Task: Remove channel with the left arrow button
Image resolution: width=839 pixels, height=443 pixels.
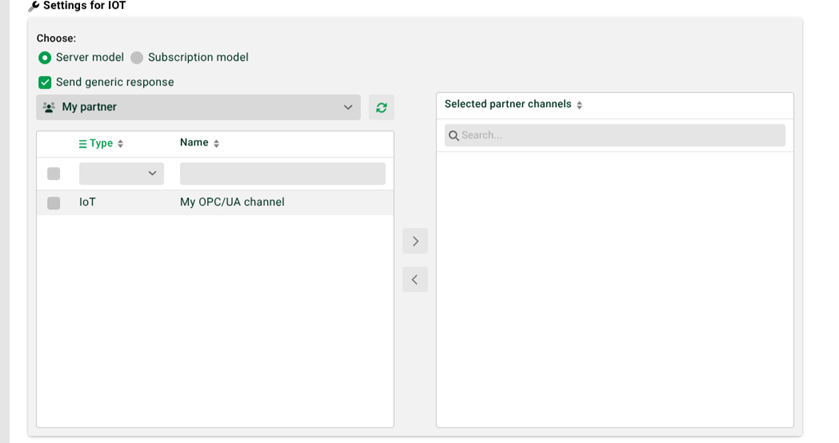Action: [x=415, y=279]
